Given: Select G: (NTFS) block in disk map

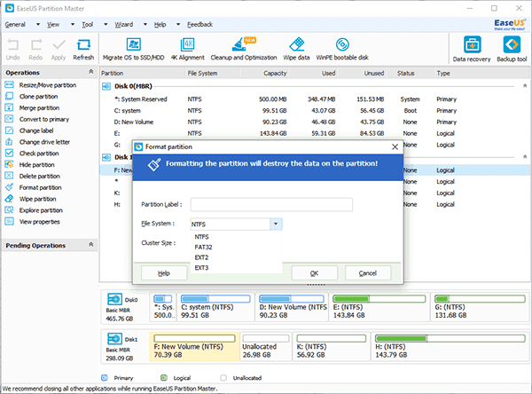Looking at the screenshot, I should 480,307.
